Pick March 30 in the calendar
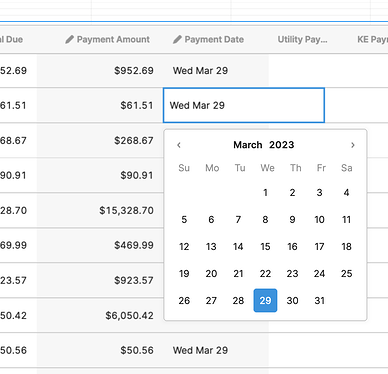The width and height of the screenshot is (388, 374). (292, 301)
